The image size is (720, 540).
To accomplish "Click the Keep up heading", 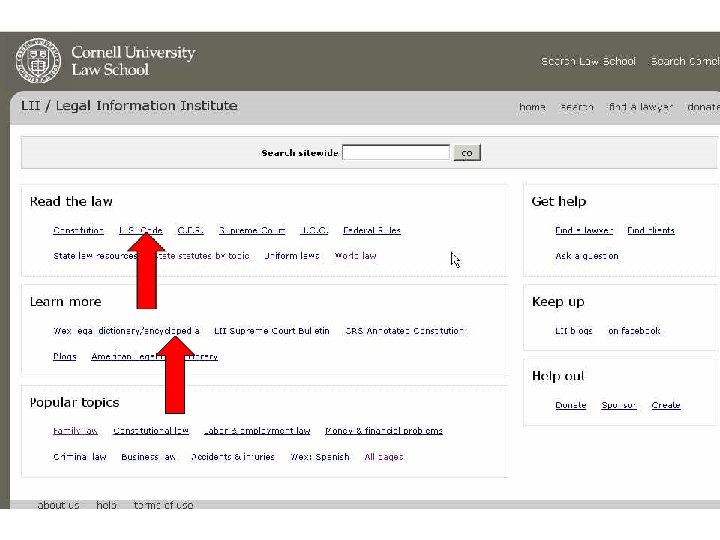I will [x=558, y=302].
